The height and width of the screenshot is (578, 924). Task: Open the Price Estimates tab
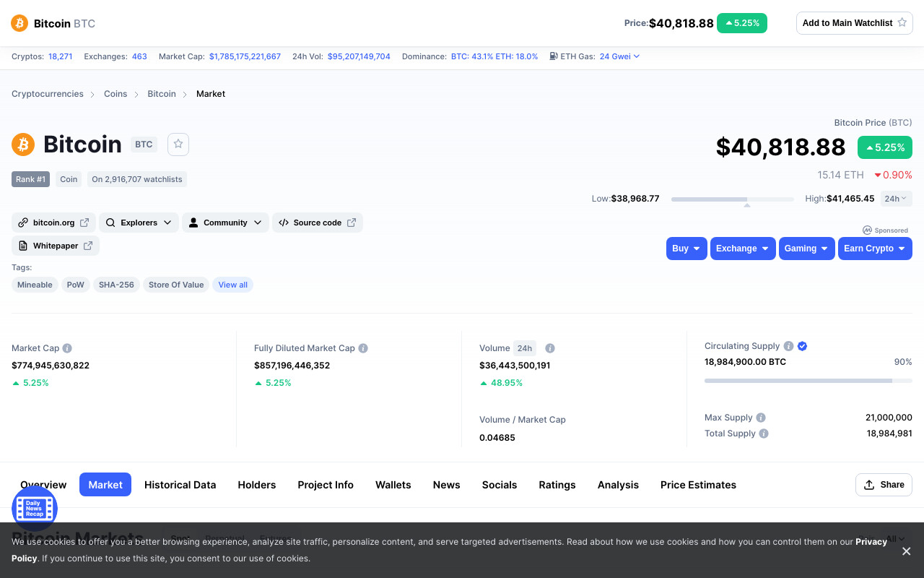coord(698,485)
